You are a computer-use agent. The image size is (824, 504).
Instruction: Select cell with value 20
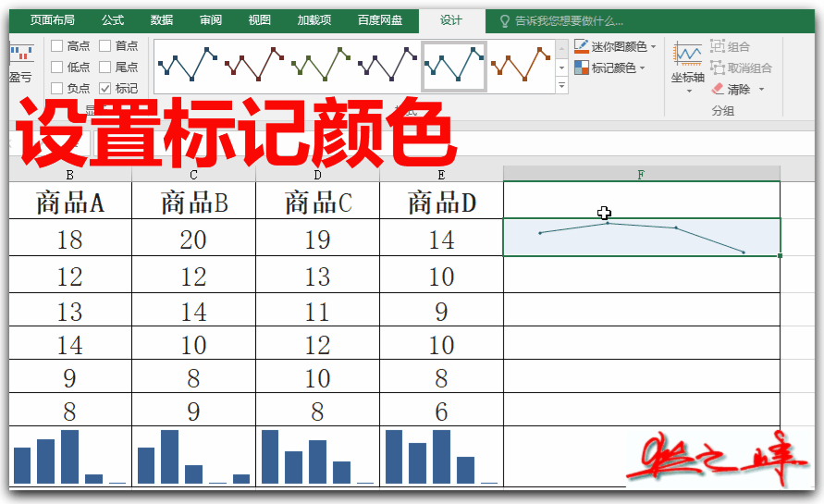(x=193, y=238)
